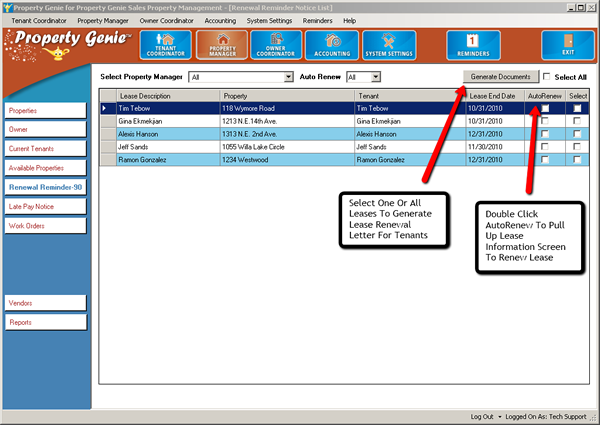The width and height of the screenshot is (600, 425).
Task: Sort by Property column header
Action: tap(287, 96)
